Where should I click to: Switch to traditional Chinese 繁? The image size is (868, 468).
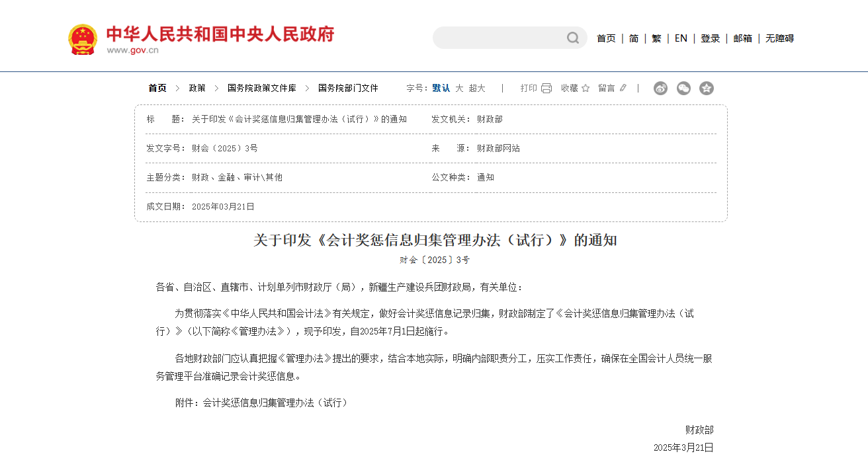656,38
